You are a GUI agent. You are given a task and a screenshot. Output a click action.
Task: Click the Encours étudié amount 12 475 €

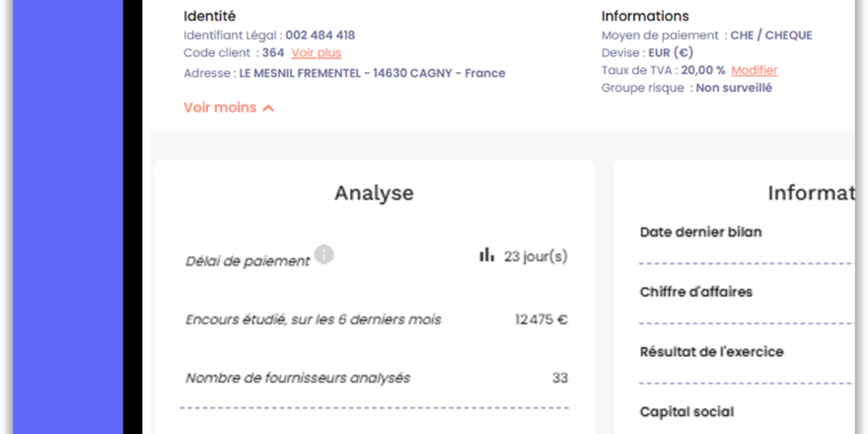point(542,320)
